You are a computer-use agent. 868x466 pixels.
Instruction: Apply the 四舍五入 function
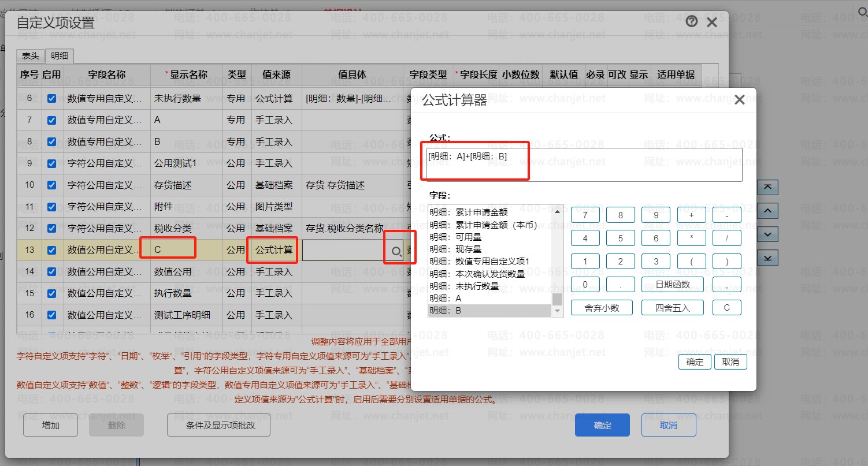tap(673, 308)
